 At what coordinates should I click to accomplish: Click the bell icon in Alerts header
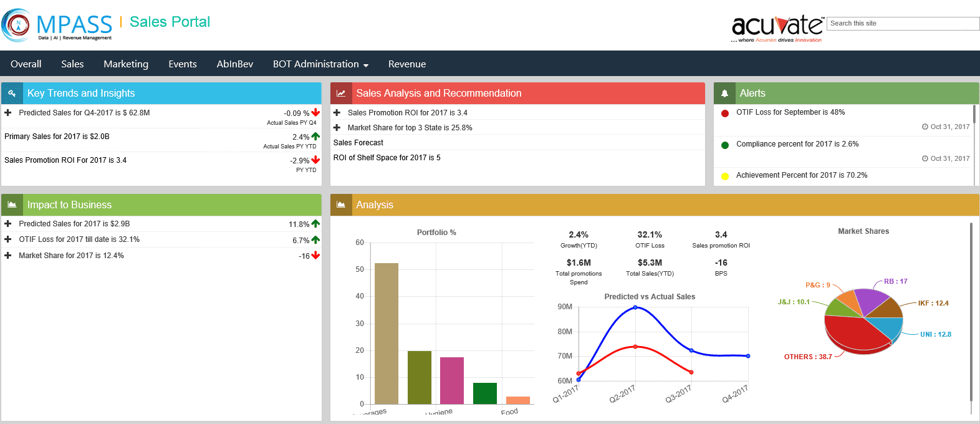point(724,94)
